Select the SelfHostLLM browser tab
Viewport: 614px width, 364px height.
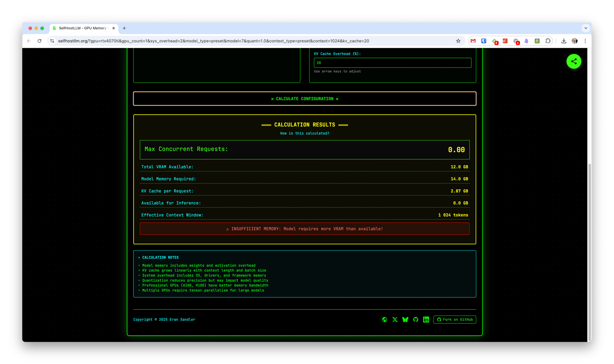click(82, 28)
